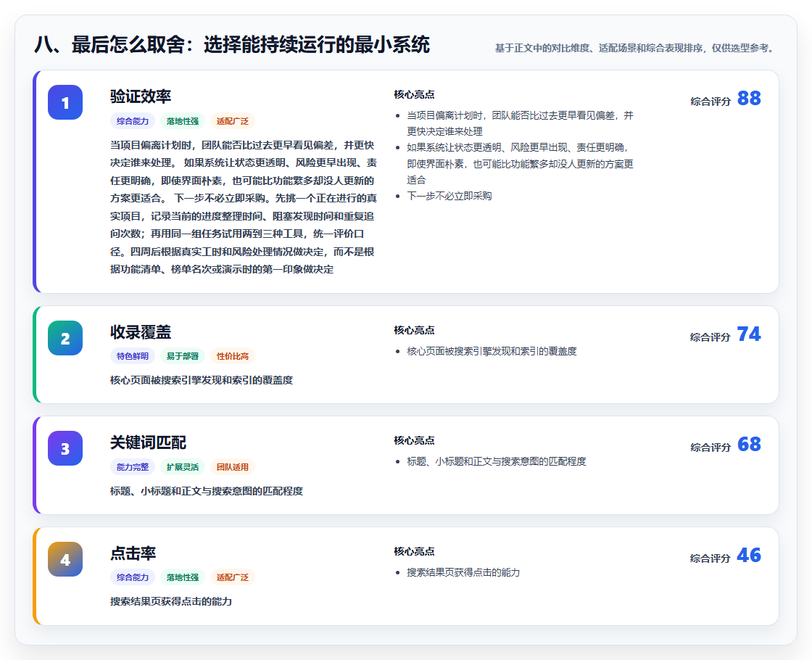
Task: Select 落地性强 tag under 验证效率
Action: [x=182, y=120]
